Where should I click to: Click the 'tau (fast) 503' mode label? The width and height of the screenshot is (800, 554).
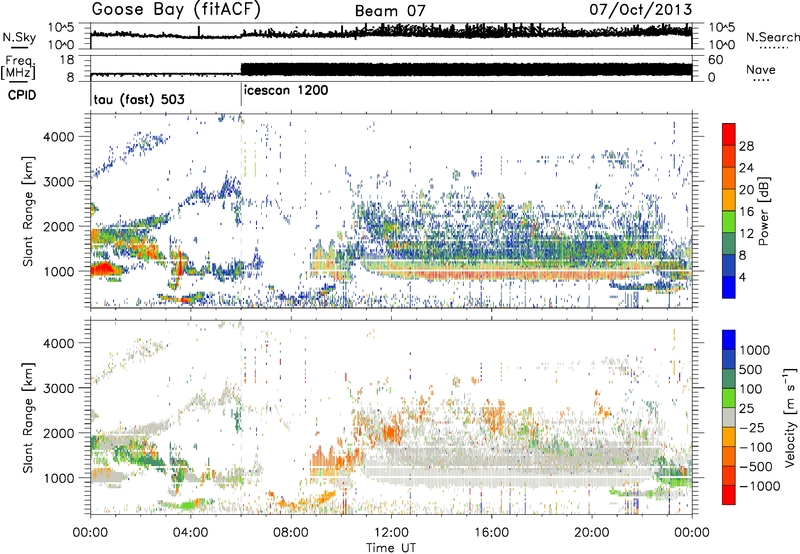coord(139,99)
